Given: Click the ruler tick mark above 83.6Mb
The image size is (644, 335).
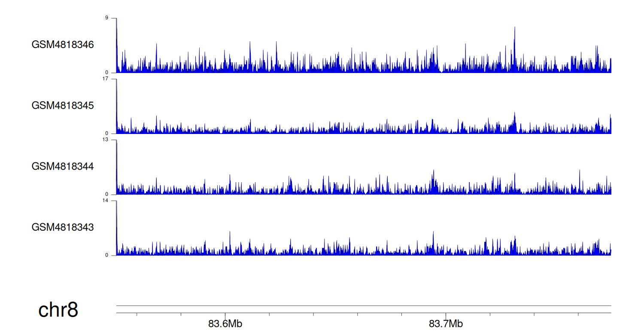Looking at the screenshot, I should click(x=225, y=315).
